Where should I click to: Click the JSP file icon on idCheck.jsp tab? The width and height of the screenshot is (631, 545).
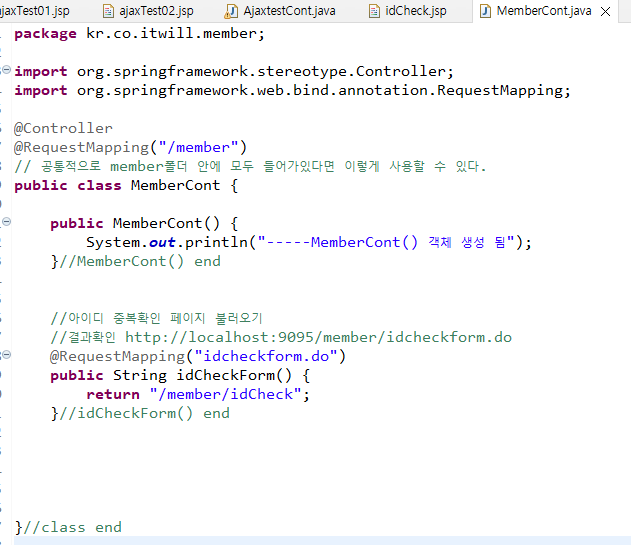[374, 11]
